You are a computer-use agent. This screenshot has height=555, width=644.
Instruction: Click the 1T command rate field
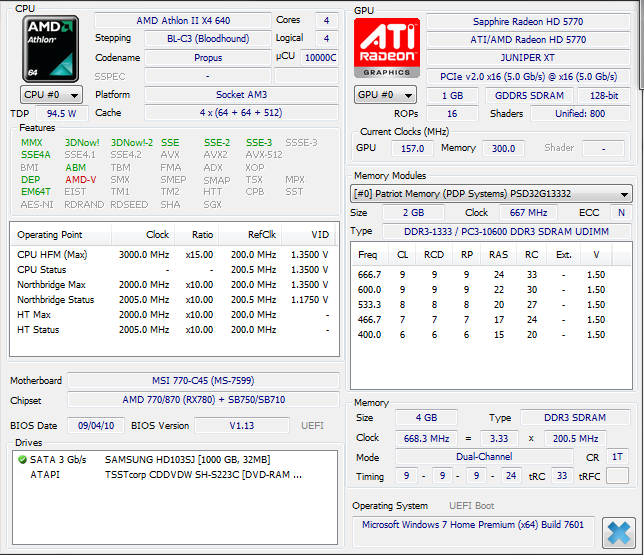617,457
